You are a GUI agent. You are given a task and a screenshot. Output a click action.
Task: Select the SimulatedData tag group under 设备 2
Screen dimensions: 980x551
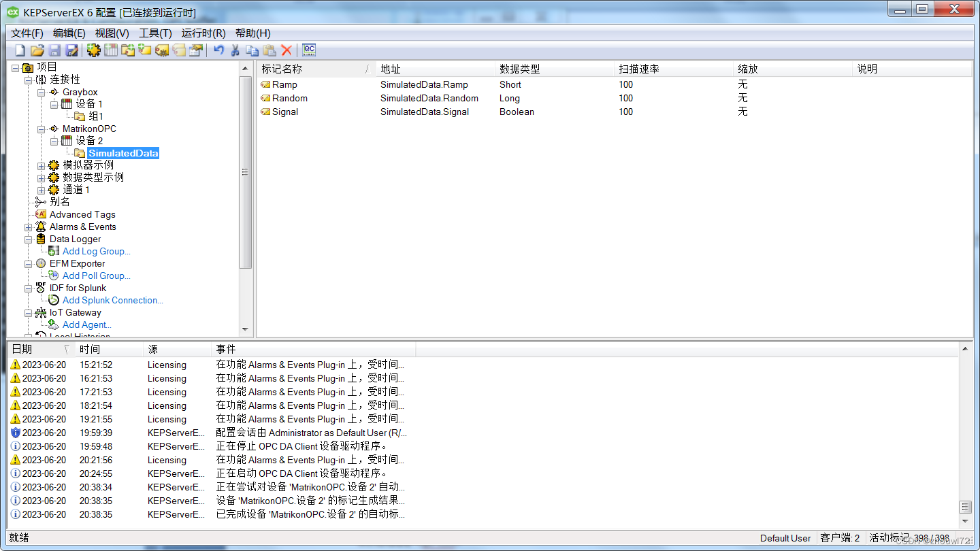coord(123,153)
